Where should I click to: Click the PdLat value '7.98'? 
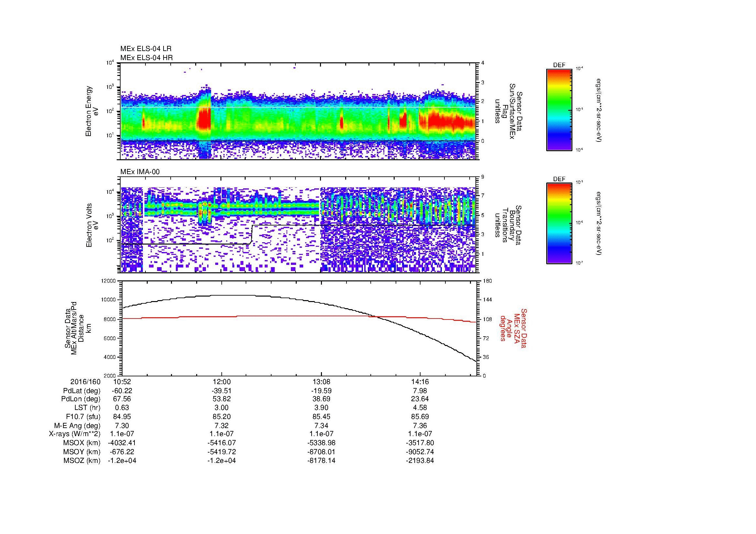[420, 391]
